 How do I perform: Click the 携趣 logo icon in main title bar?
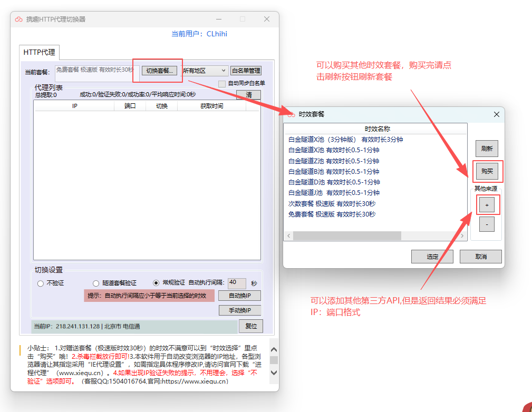18,18
